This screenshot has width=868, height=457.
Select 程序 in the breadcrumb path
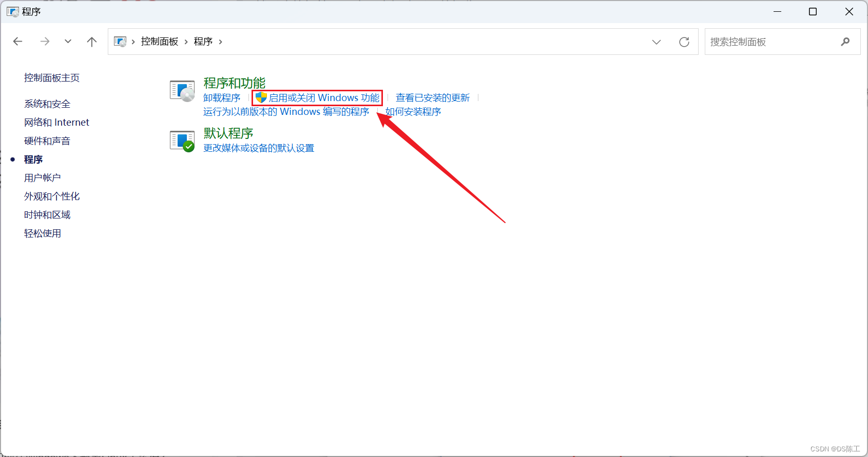(x=203, y=42)
